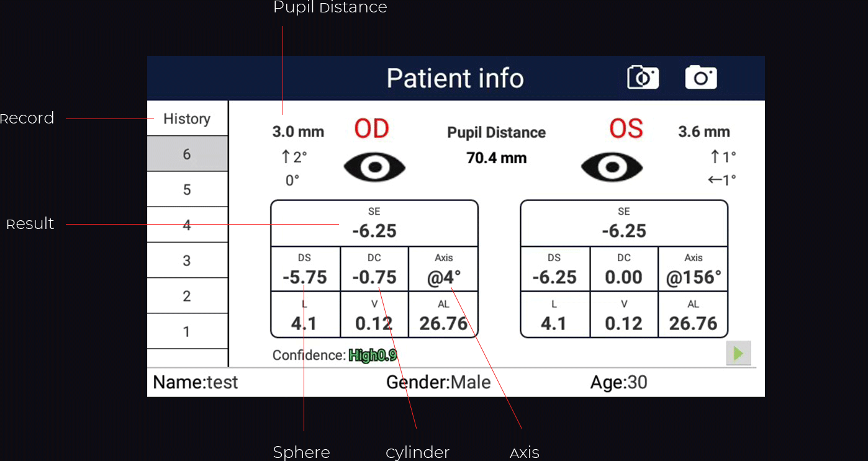Select history record 5
This screenshot has width=868, height=461.
click(187, 189)
